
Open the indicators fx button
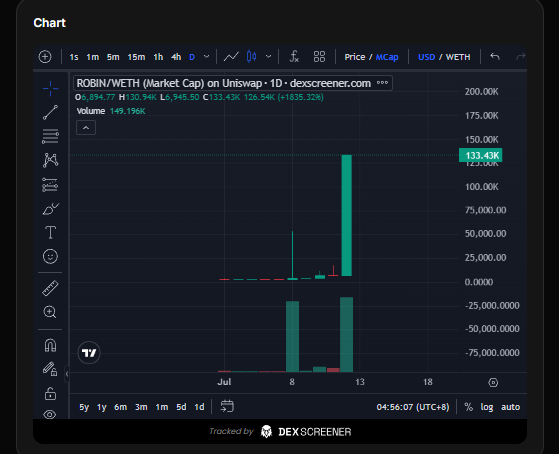[x=294, y=57]
